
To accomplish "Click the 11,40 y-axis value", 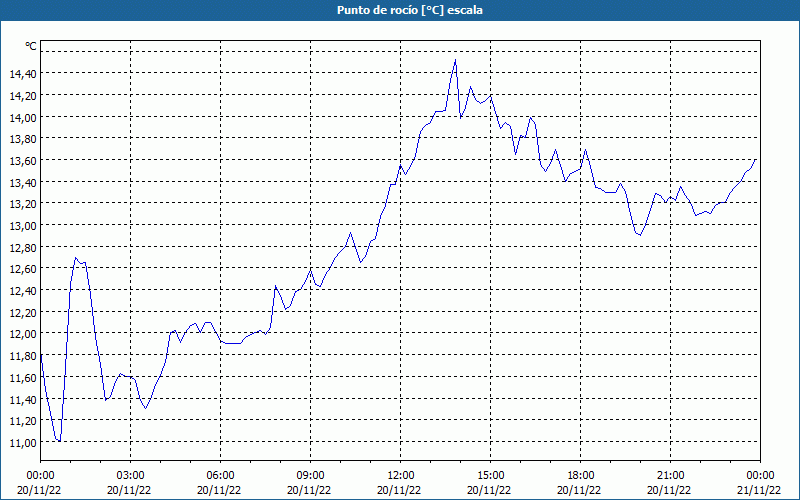I will [23, 399].
